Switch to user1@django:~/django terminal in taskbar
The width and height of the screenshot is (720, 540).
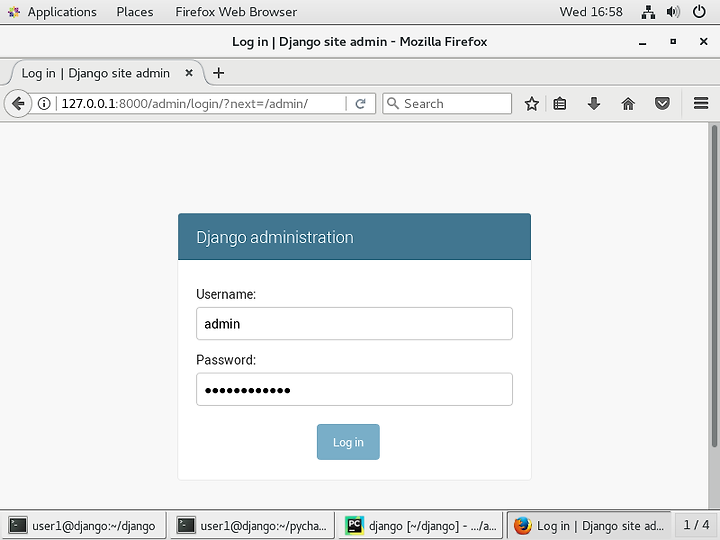tap(83, 525)
